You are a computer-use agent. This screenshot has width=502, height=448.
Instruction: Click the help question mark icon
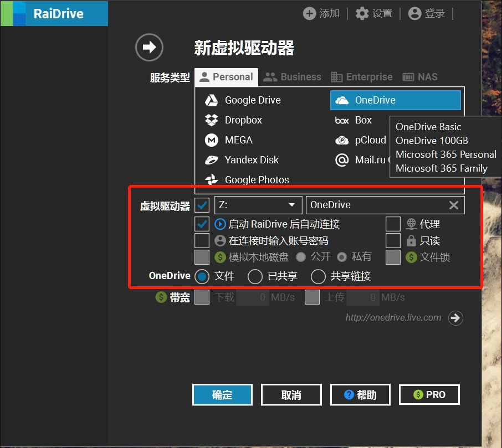point(349,394)
